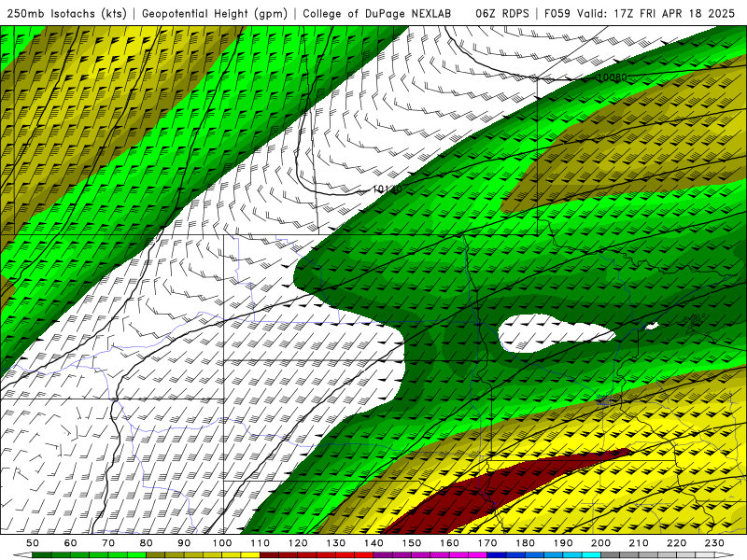Select the dark maroon swatch just after 110
This screenshot has height=560, width=747.
[269, 555]
